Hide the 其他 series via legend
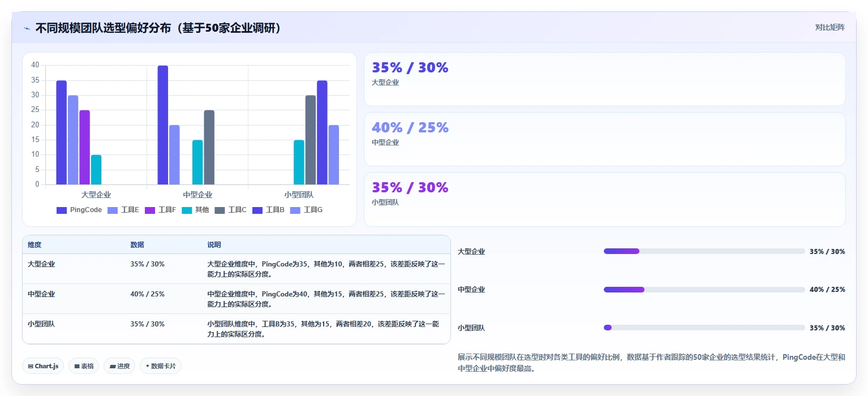This screenshot has width=868, height=396. click(195, 210)
